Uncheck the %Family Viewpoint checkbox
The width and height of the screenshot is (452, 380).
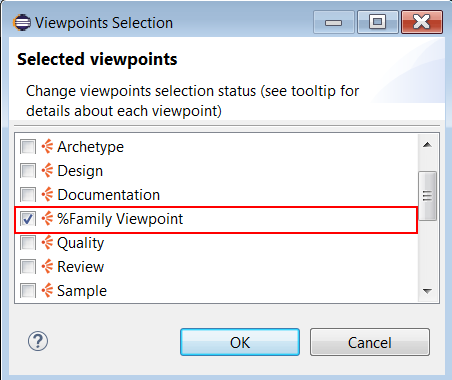point(28,219)
